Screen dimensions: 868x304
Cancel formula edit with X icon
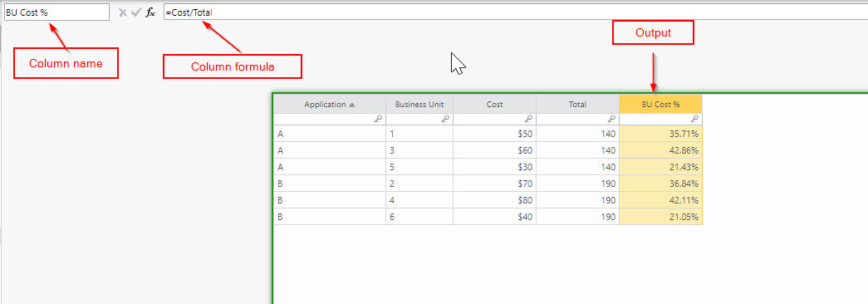[x=122, y=12]
